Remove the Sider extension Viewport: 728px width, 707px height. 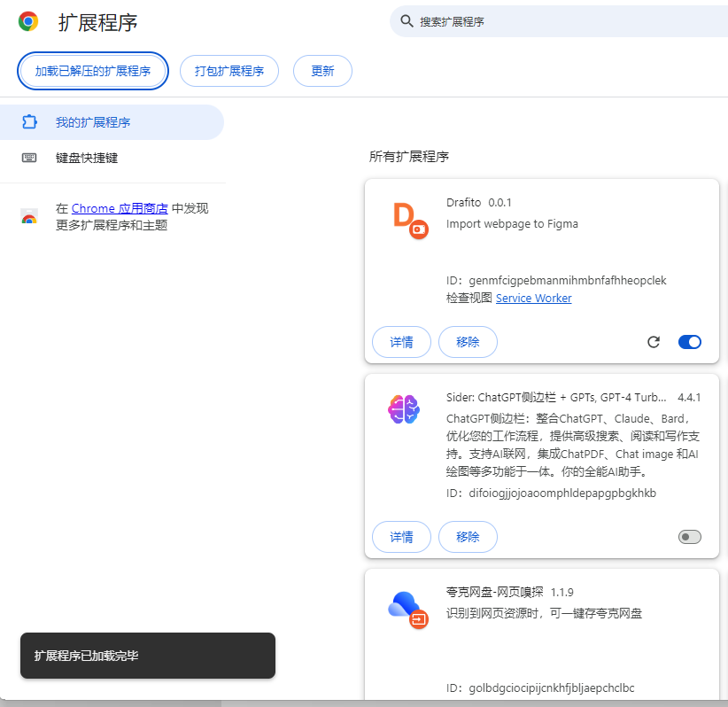(x=468, y=537)
